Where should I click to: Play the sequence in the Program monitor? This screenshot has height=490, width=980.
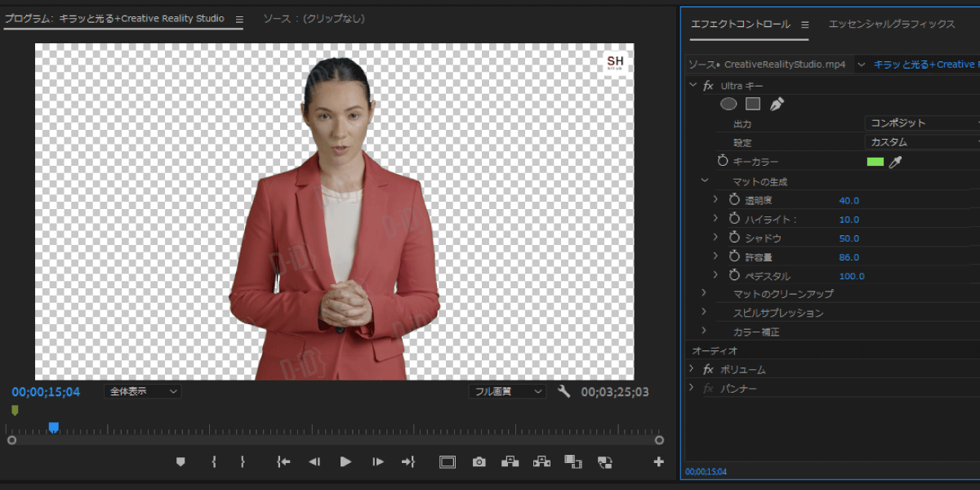[x=345, y=462]
